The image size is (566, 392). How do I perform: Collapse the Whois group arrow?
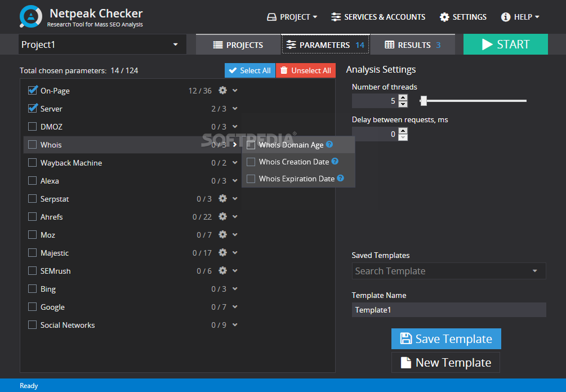click(235, 144)
